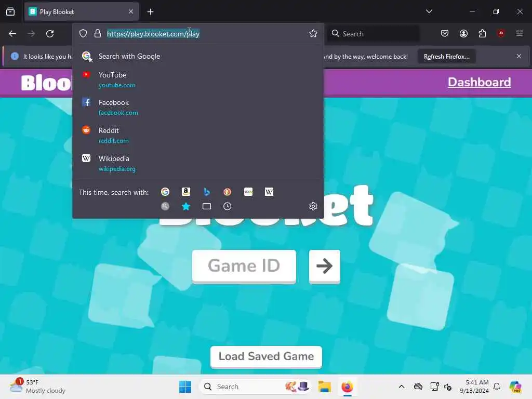532x399 pixels.
Task: Click the address bar URL text
Action: 153,34
